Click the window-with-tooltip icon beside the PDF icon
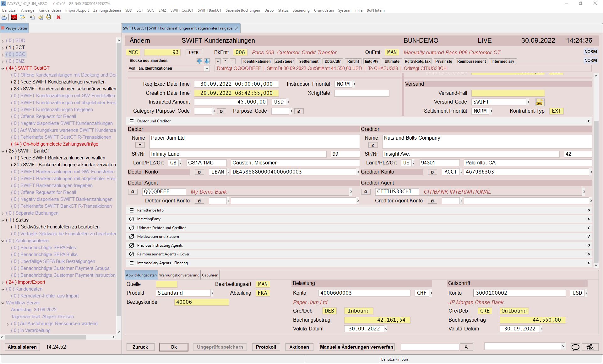The image size is (603, 364). coord(22,18)
